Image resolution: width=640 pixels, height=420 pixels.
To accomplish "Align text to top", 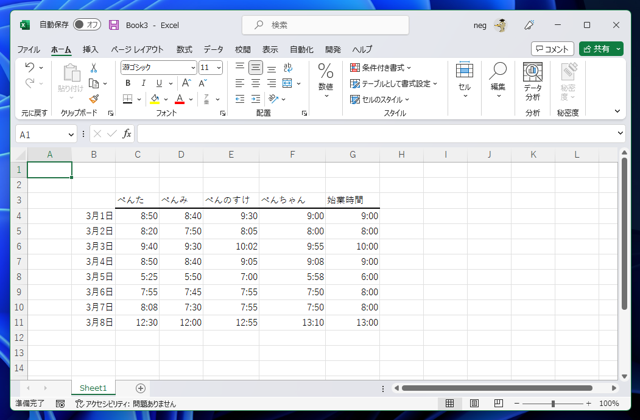I will point(240,67).
